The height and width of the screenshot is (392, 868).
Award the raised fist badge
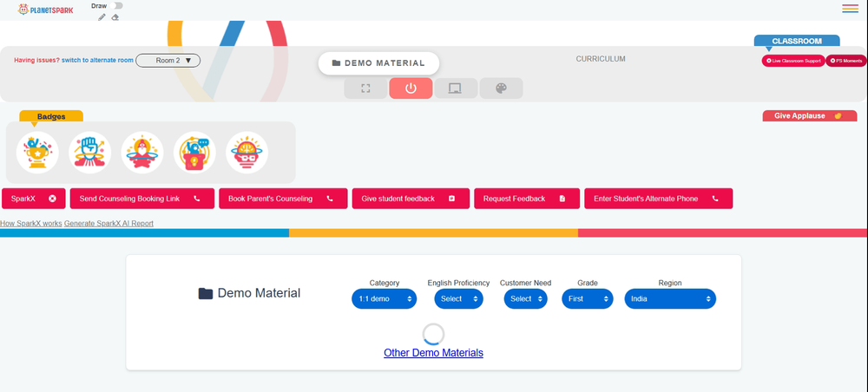pos(89,153)
